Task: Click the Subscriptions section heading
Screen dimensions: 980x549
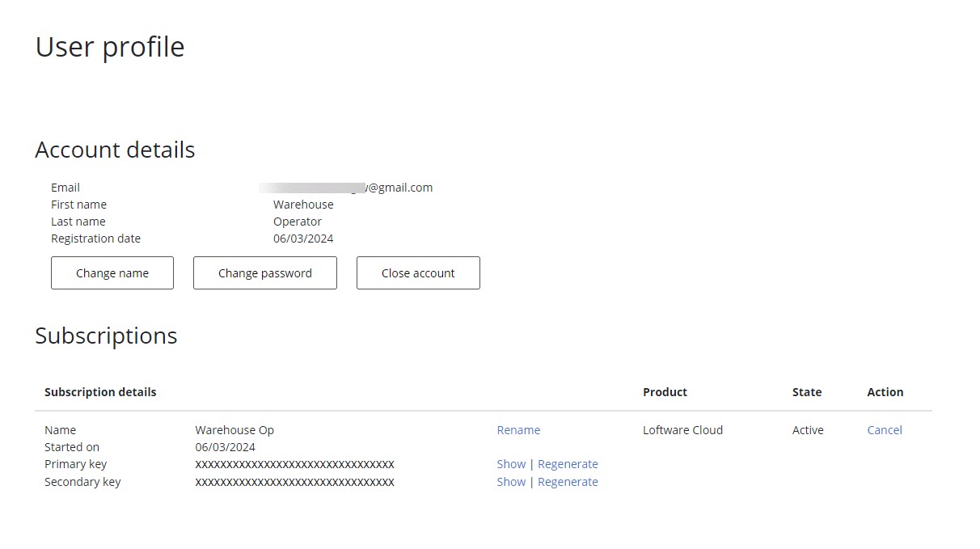Action: (x=106, y=336)
